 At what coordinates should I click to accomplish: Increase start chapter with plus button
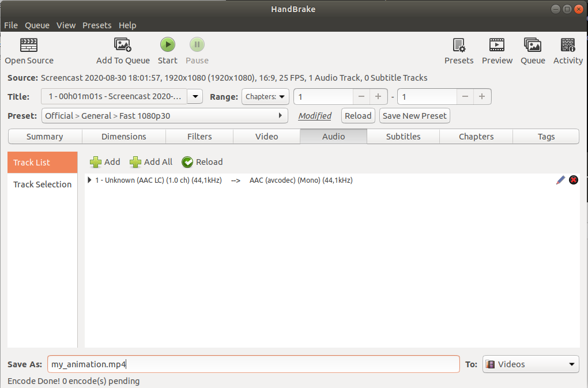click(378, 97)
